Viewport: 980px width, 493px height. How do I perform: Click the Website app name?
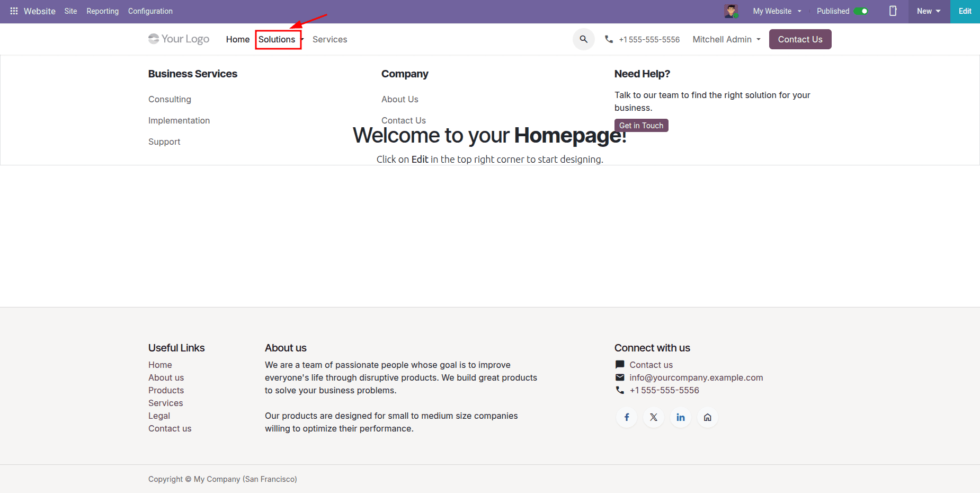(40, 11)
